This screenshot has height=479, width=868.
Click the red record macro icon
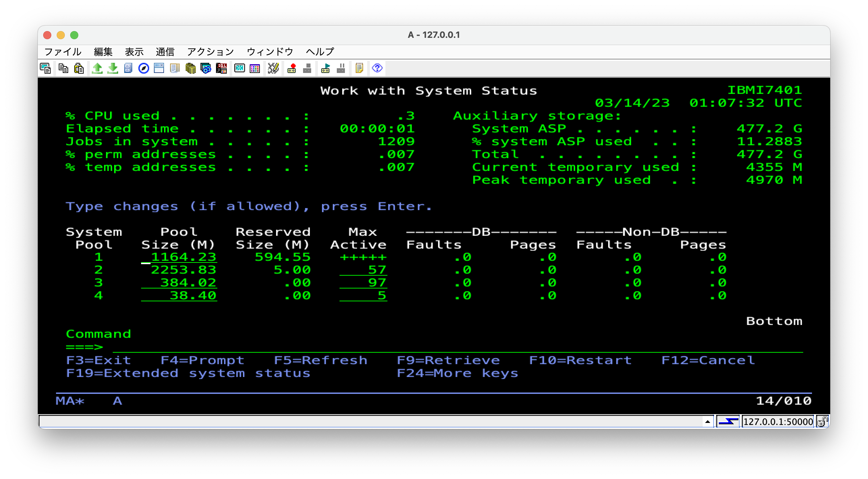point(292,68)
